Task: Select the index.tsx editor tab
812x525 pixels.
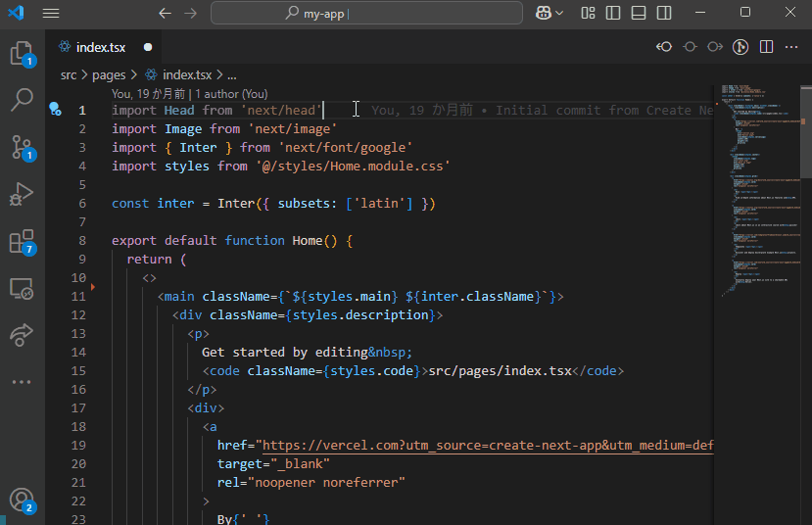Action: [x=101, y=47]
